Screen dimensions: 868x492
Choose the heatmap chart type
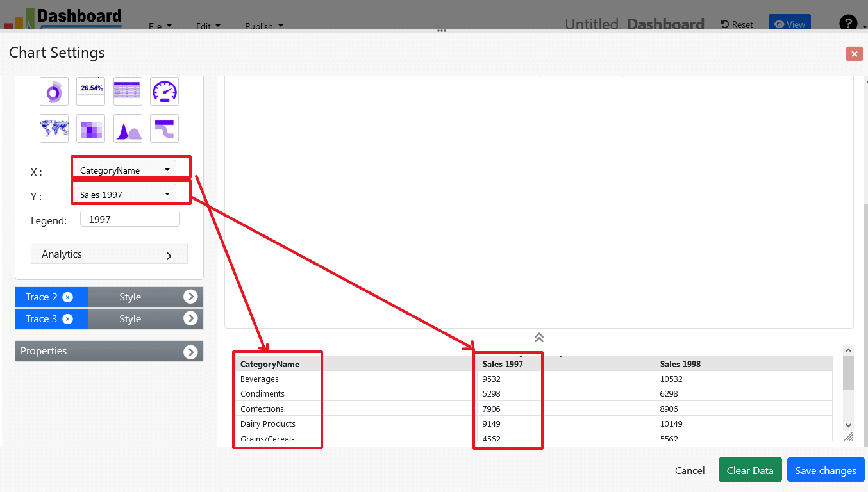90,128
